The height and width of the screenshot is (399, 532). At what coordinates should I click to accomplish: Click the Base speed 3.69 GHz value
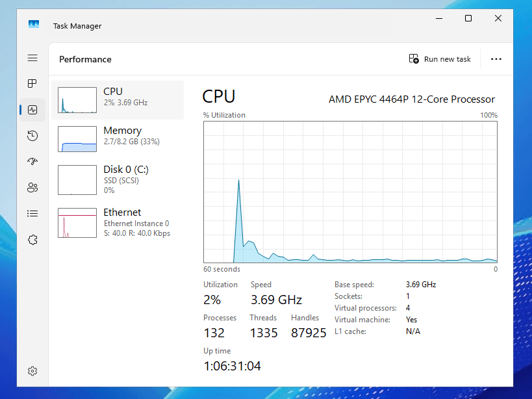click(x=421, y=285)
